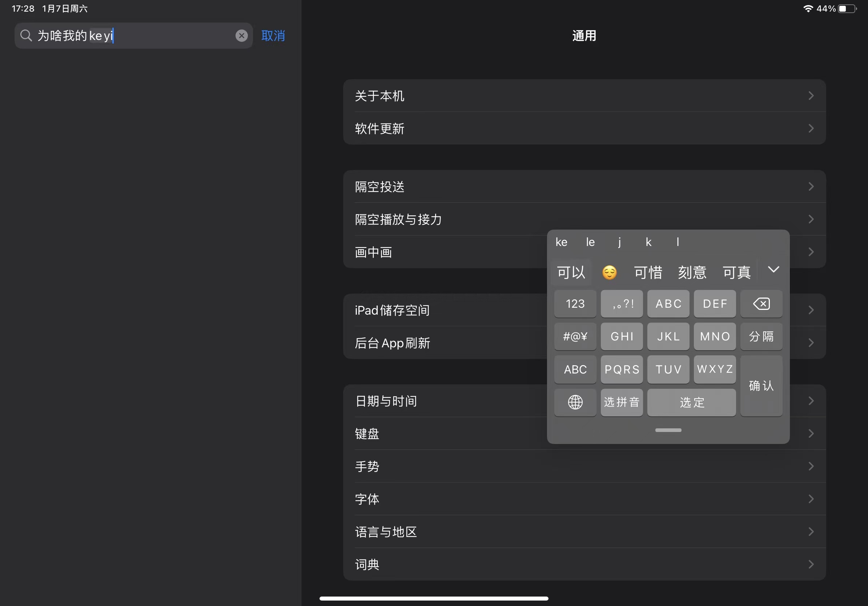Tap inside the search text field
Image resolution: width=868 pixels, height=606 pixels.
point(170,36)
